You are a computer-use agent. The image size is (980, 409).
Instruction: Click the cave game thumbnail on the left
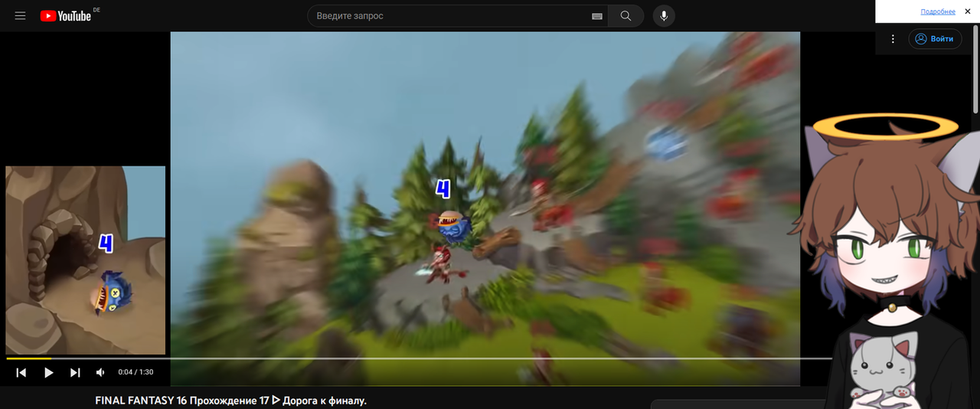86,260
